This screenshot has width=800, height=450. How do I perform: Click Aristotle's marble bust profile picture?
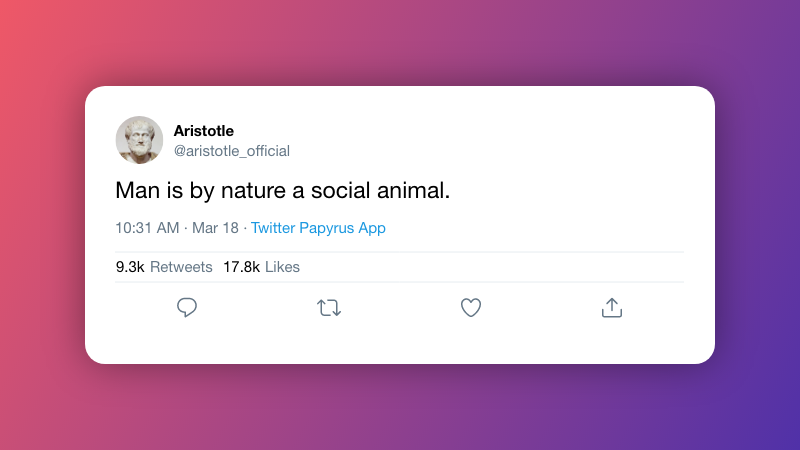pyautogui.click(x=139, y=140)
